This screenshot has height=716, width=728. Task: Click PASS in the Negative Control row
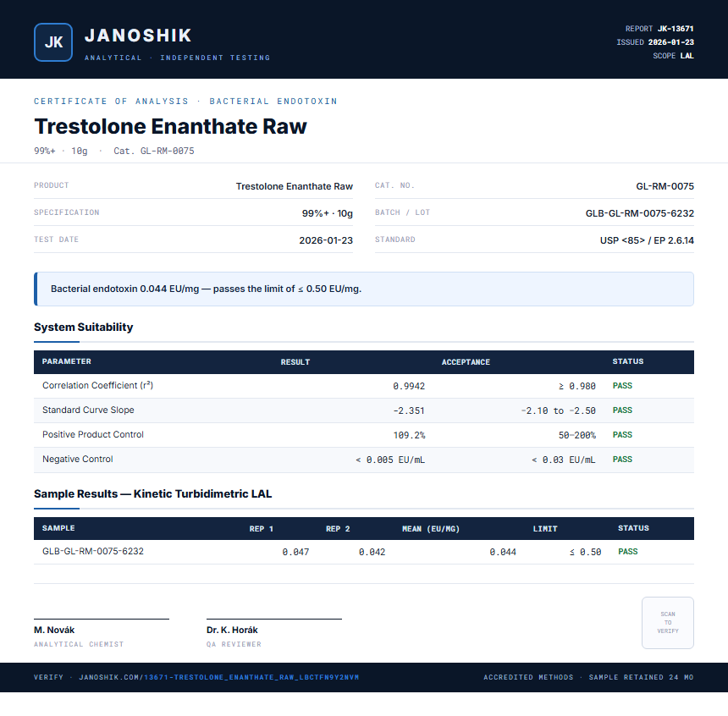(622, 460)
